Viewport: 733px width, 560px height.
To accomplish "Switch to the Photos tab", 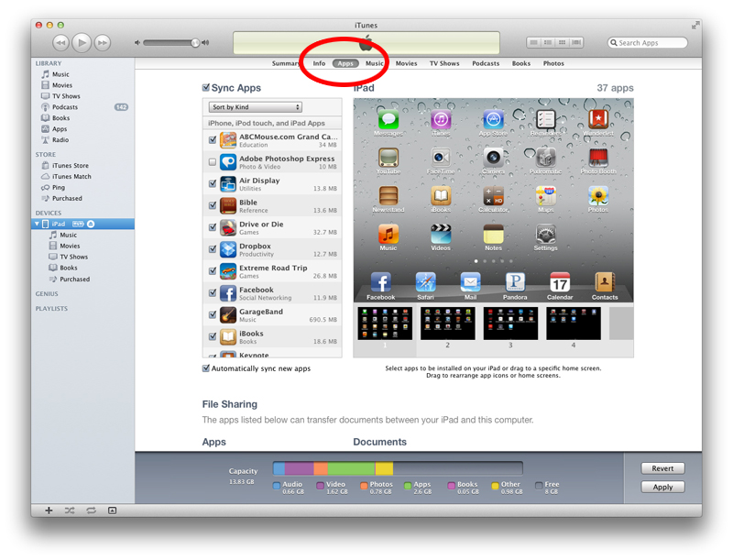I will point(553,63).
